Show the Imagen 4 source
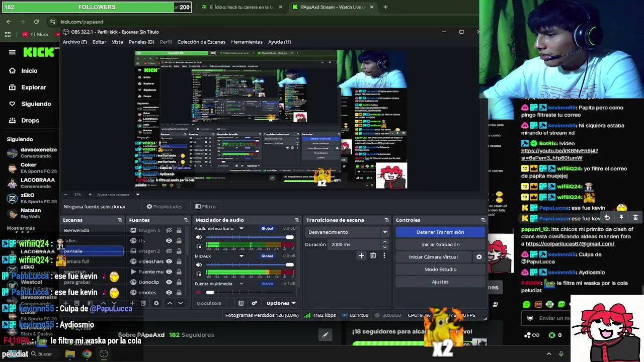 [169, 230]
